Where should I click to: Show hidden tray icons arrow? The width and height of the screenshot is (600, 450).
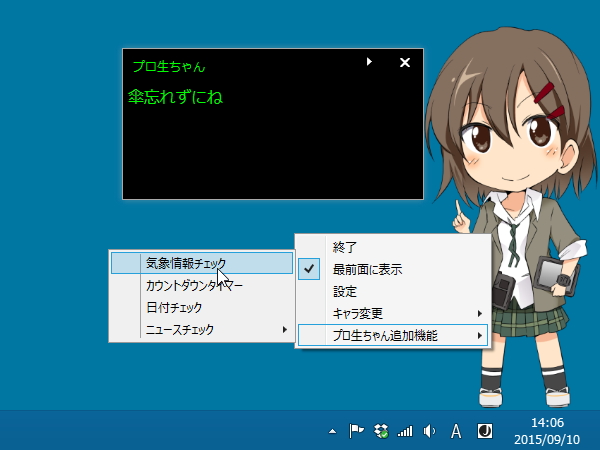click(x=333, y=432)
